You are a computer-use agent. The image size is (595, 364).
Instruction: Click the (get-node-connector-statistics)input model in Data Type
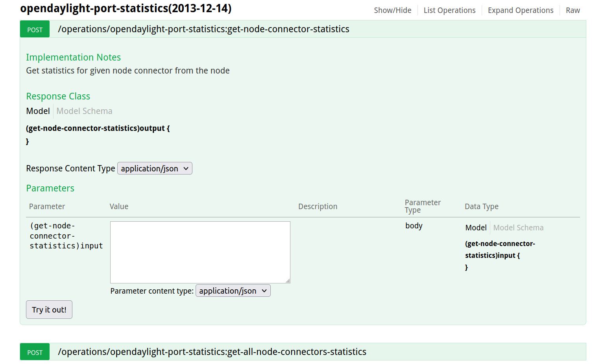pyautogui.click(x=500, y=249)
